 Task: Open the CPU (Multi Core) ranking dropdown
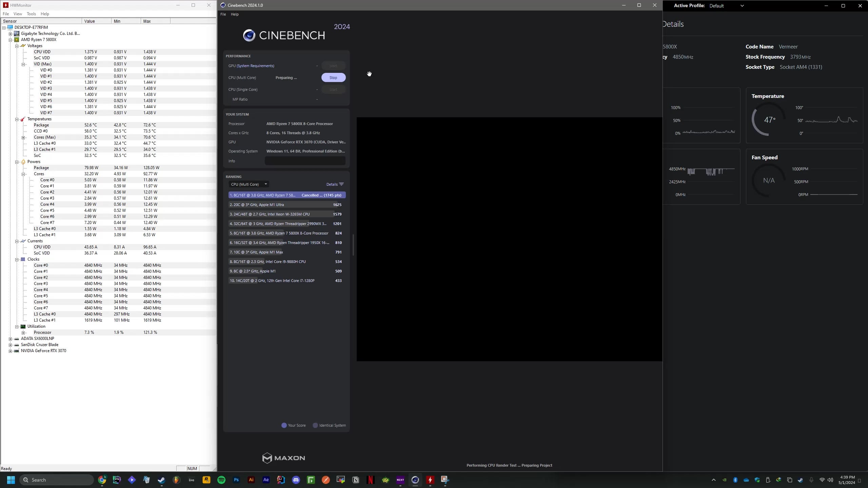click(249, 184)
